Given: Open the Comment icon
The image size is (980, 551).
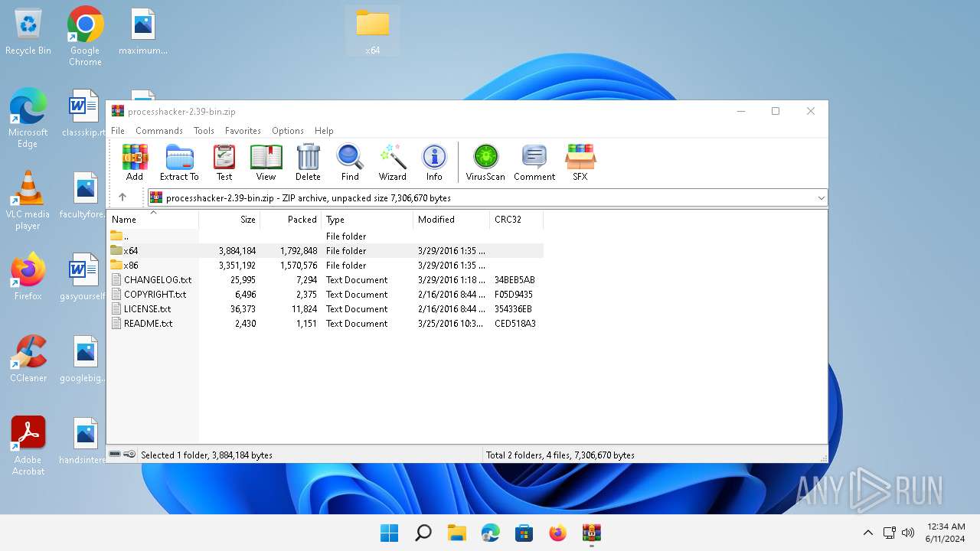Looking at the screenshot, I should pos(534,162).
